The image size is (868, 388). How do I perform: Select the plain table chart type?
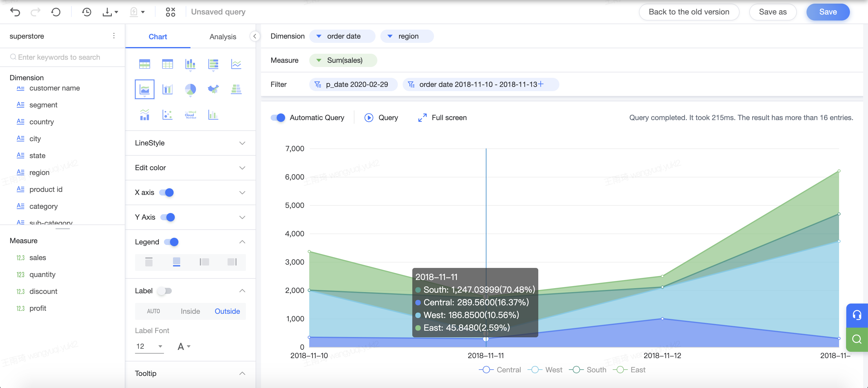pos(168,64)
